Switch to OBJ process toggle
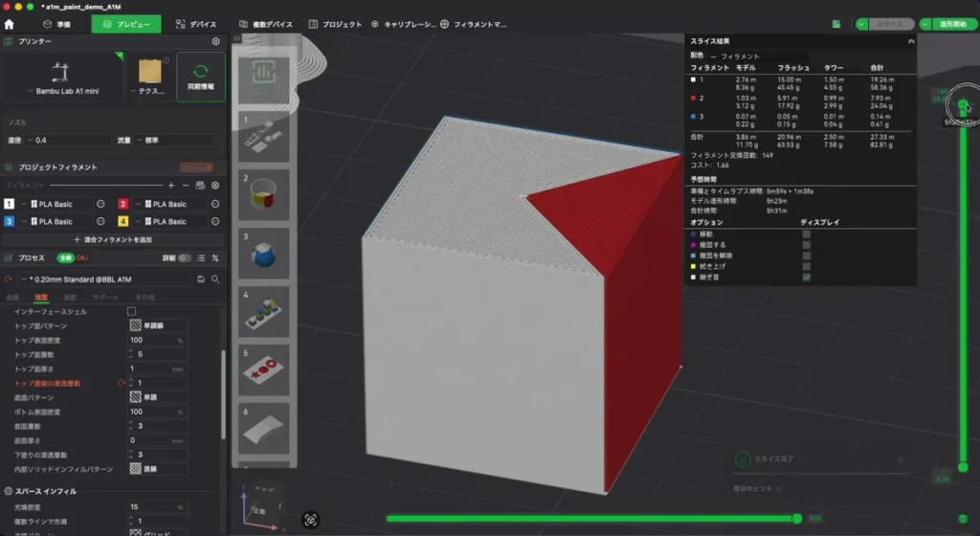The width and height of the screenshot is (980, 536). 82,258
